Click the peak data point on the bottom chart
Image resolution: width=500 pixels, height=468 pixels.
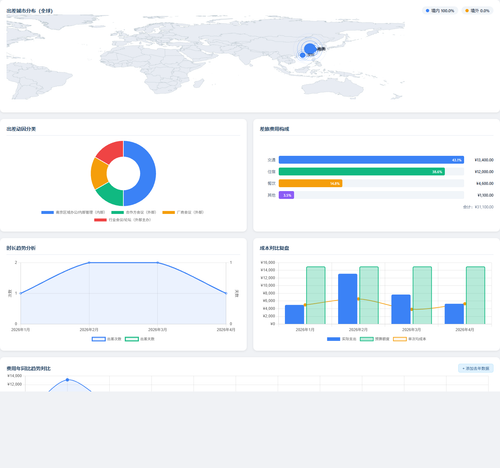[x=68, y=380]
